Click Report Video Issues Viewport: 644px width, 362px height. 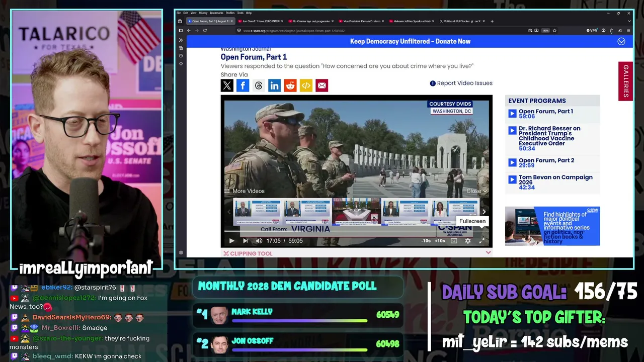461,83
